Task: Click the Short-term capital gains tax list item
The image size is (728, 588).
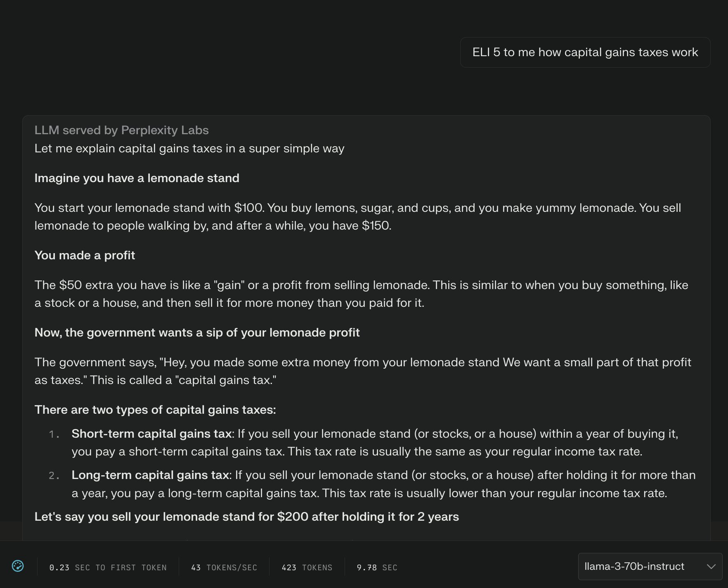Action: tap(375, 443)
